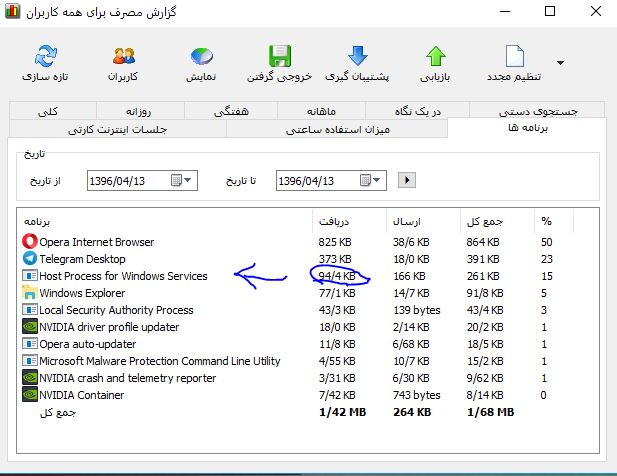This screenshot has height=476, width=617.
Task: Select the برنامه ها (Applications) tab
Action: (527, 127)
